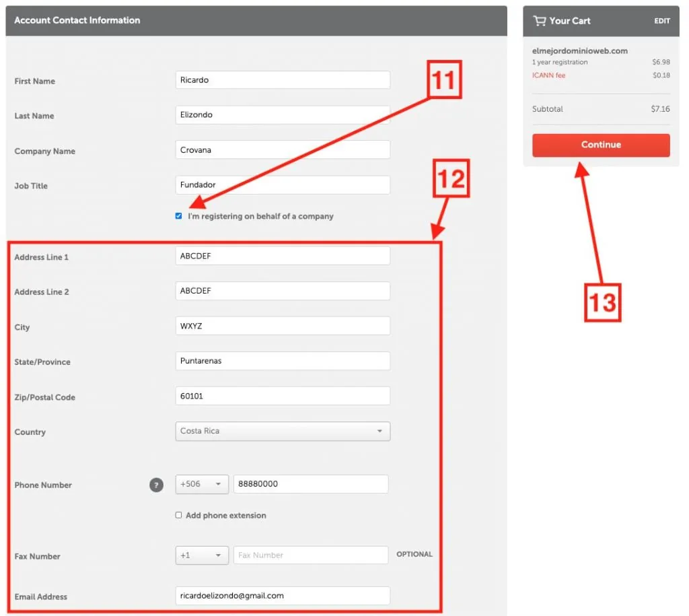Click the Company Name field with Crovana
This screenshot has height=616, width=689.
click(283, 149)
